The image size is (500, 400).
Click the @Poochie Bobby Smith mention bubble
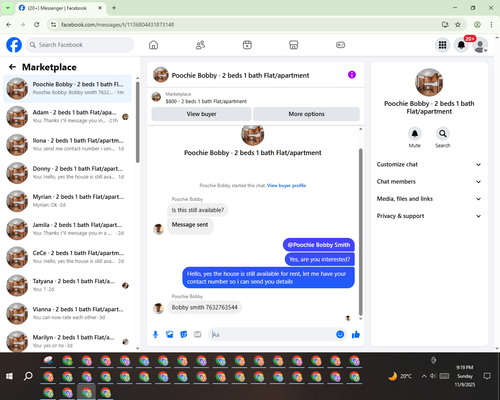coord(319,245)
